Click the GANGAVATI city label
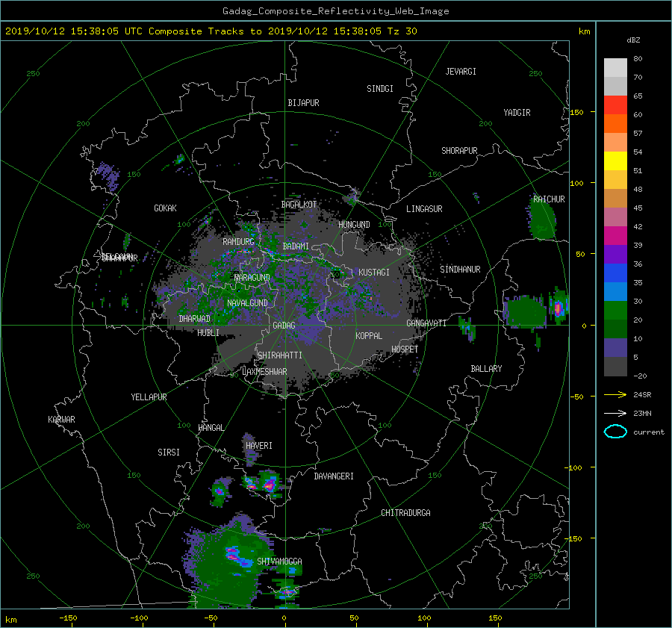This screenshot has width=672, height=628. click(x=426, y=323)
